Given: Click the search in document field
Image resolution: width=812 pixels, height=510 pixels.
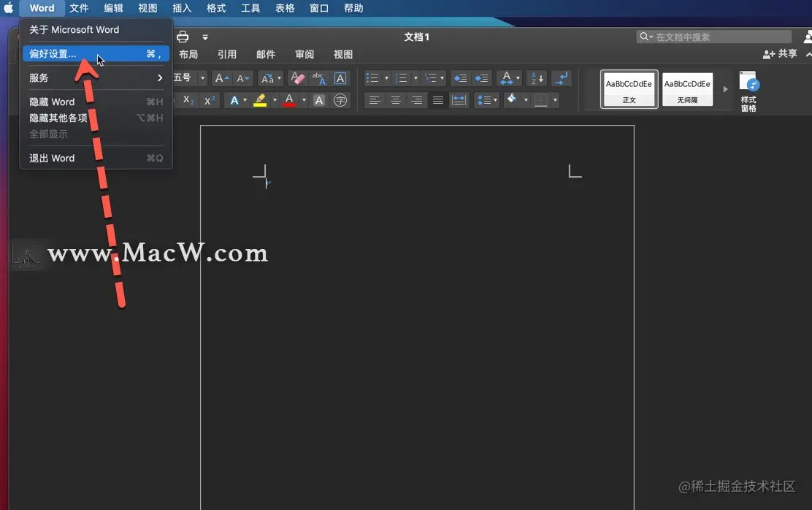Looking at the screenshot, I should coord(713,37).
